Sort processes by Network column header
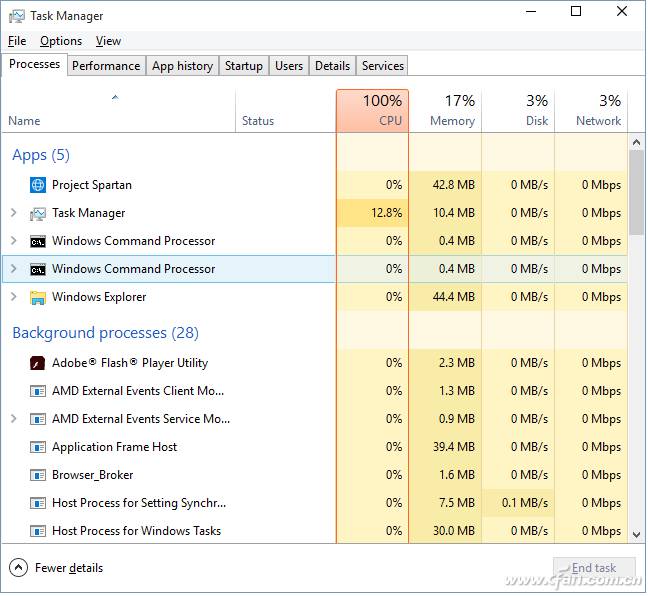The height and width of the screenshot is (596, 648). pos(591,111)
